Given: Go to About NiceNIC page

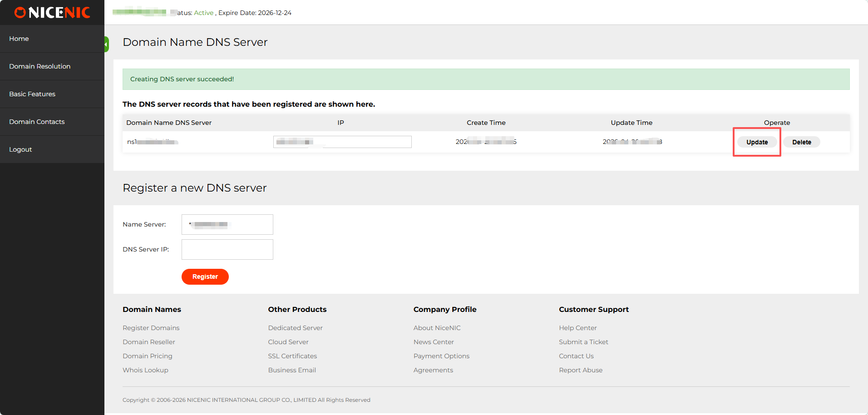Looking at the screenshot, I should (x=437, y=328).
